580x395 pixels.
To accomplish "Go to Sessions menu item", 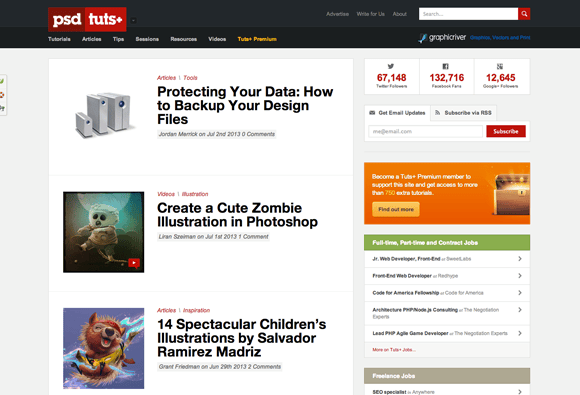I will [x=147, y=39].
